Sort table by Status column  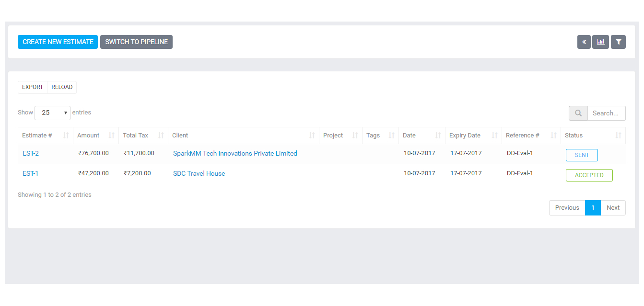click(618, 136)
